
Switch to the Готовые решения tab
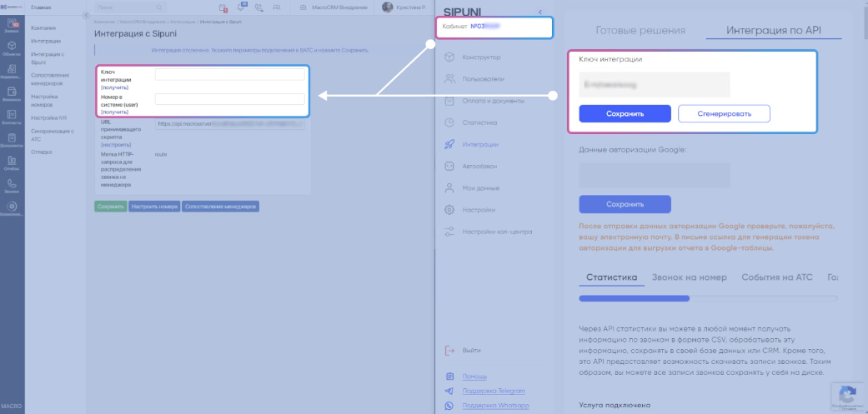(640, 31)
